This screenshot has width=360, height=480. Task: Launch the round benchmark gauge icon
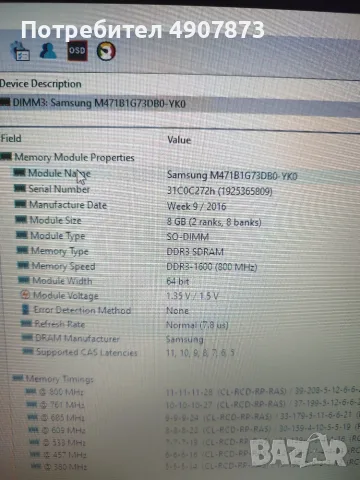106,51
